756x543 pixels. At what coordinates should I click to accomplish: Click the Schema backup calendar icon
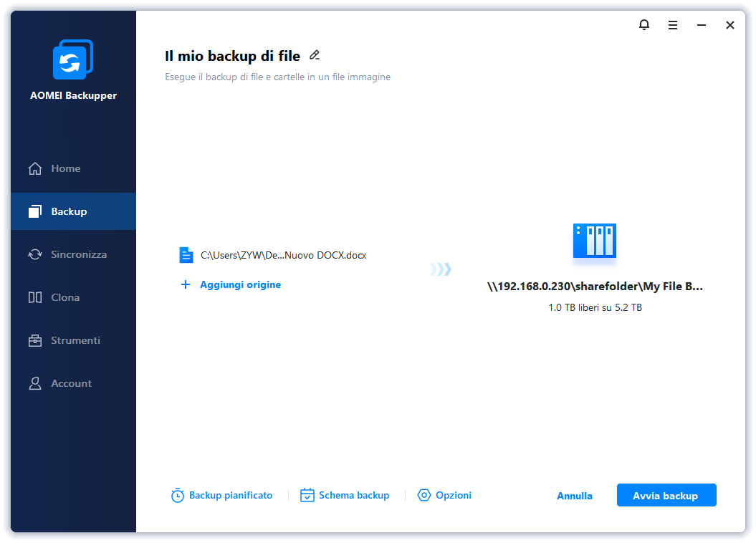307,496
